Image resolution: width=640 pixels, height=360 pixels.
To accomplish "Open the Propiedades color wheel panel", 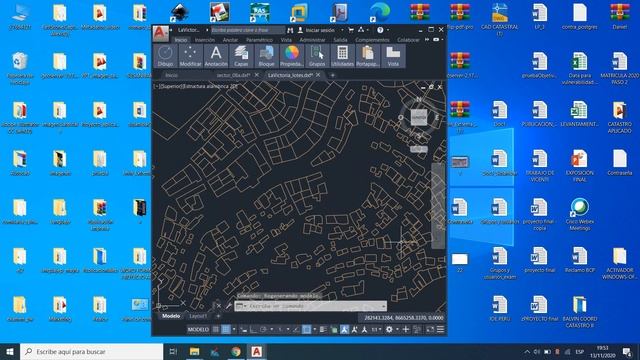I will (x=292, y=56).
